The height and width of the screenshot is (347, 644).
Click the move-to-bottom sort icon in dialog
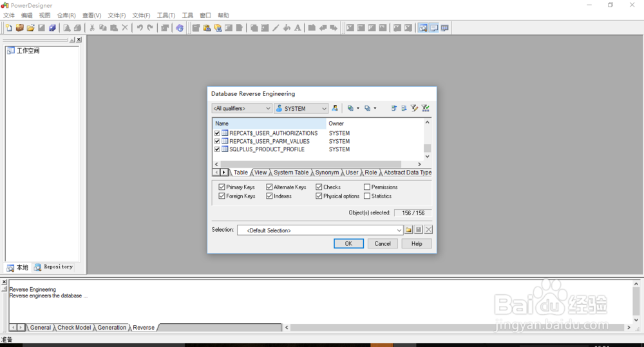tap(404, 108)
